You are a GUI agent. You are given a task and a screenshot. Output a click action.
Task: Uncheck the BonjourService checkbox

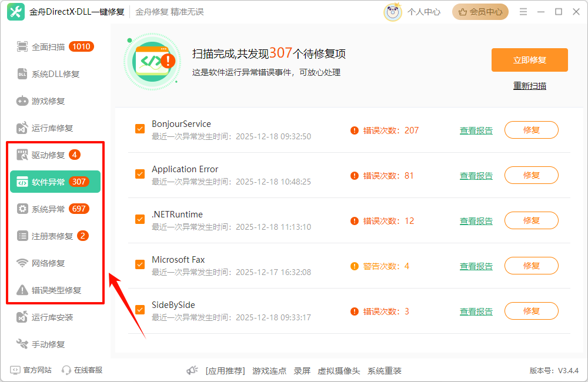coord(140,129)
